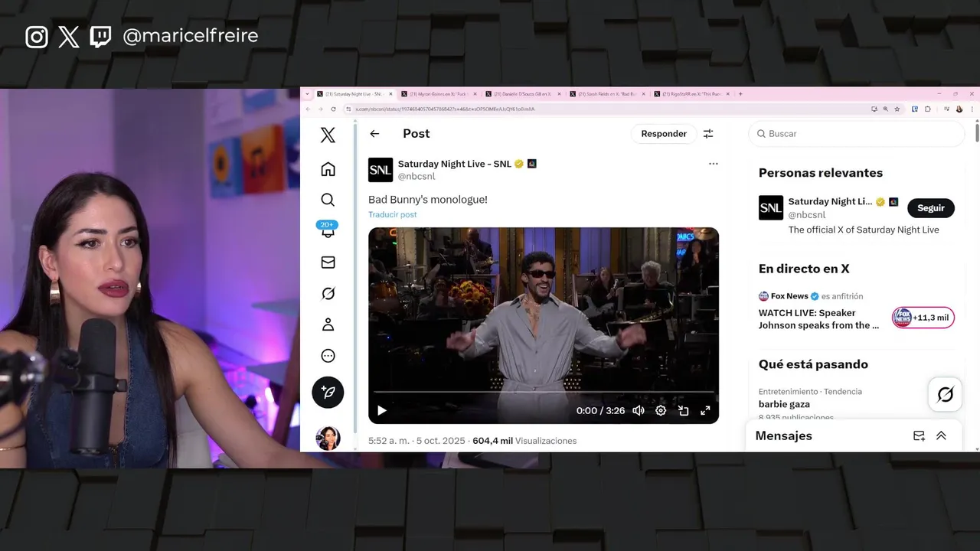The image size is (980, 551).
Task: Click the video progress bar
Action: [x=544, y=392]
